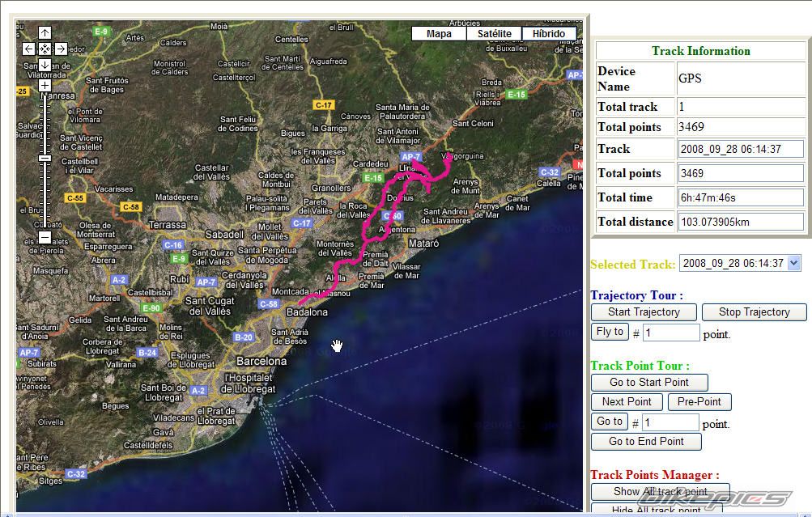Viewport: 812px width, 517px height.
Task: Pan the map up with the arrow
Action: click(45, 33)
